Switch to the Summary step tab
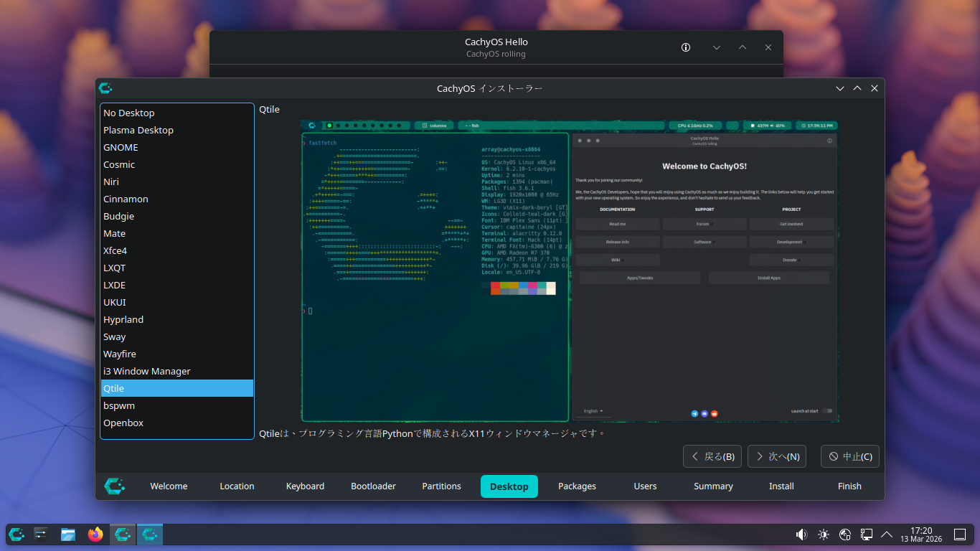This screenshot has height=551, width=980. pyautogui.click(x=713, y=486)
